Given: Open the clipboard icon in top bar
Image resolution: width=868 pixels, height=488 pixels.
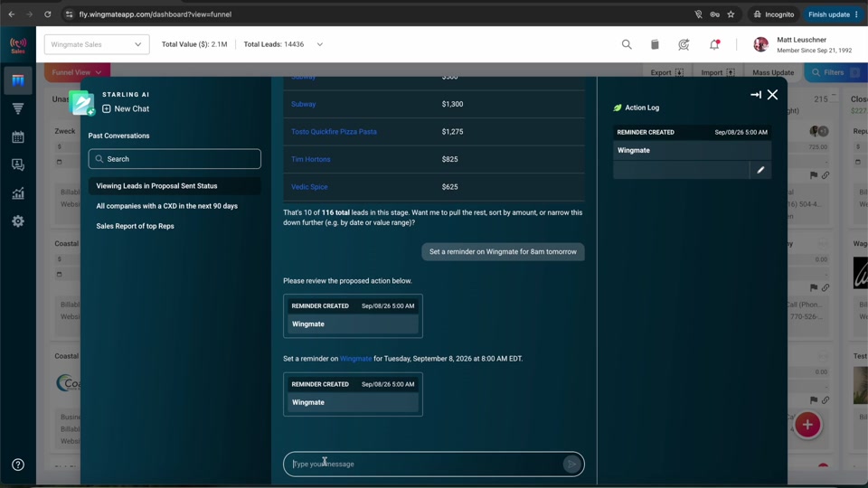Looking at the screenshot, I should (x=655, y=44).
